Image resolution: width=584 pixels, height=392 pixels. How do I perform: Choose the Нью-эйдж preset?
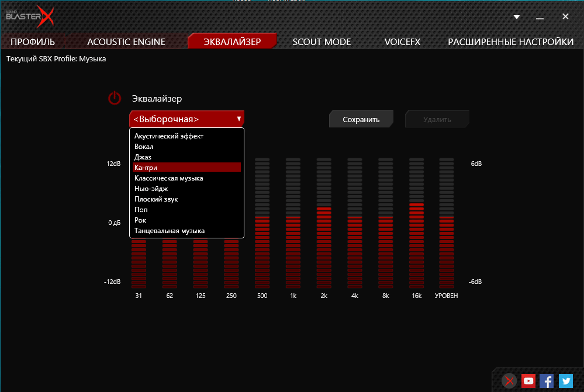tap(186, 189)
